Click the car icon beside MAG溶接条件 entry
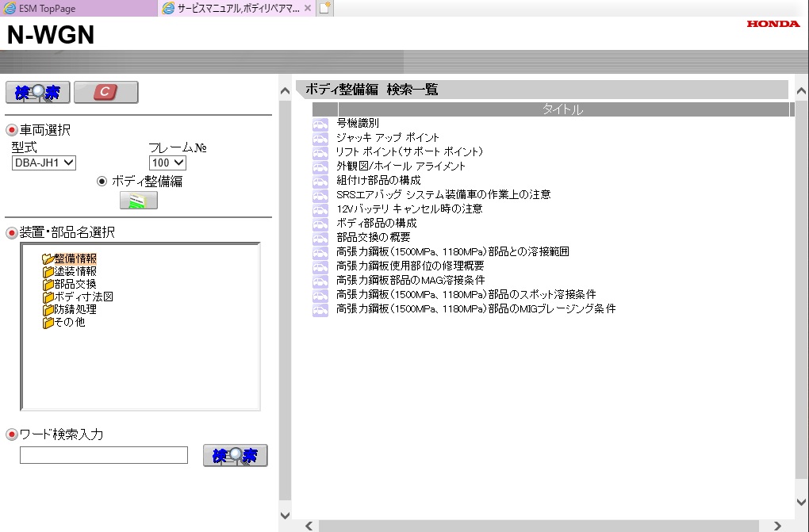The image size is (809, 532). click(320, 281)
